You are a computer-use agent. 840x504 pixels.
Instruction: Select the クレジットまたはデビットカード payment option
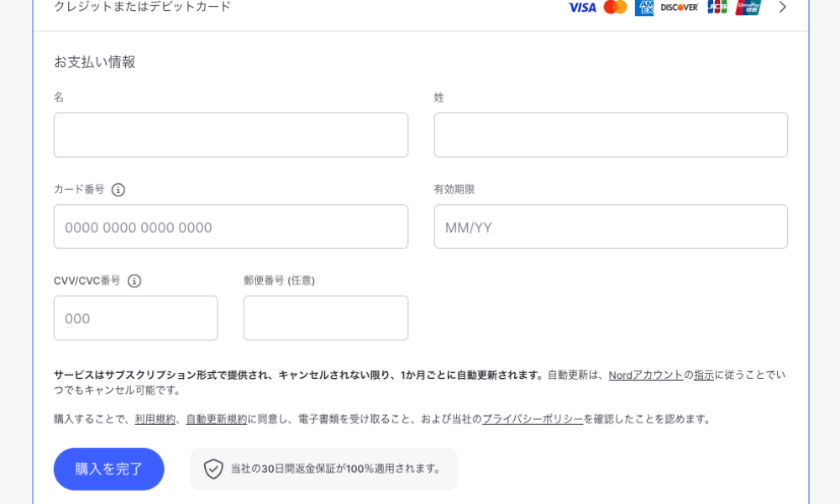(x=143, y=8)
